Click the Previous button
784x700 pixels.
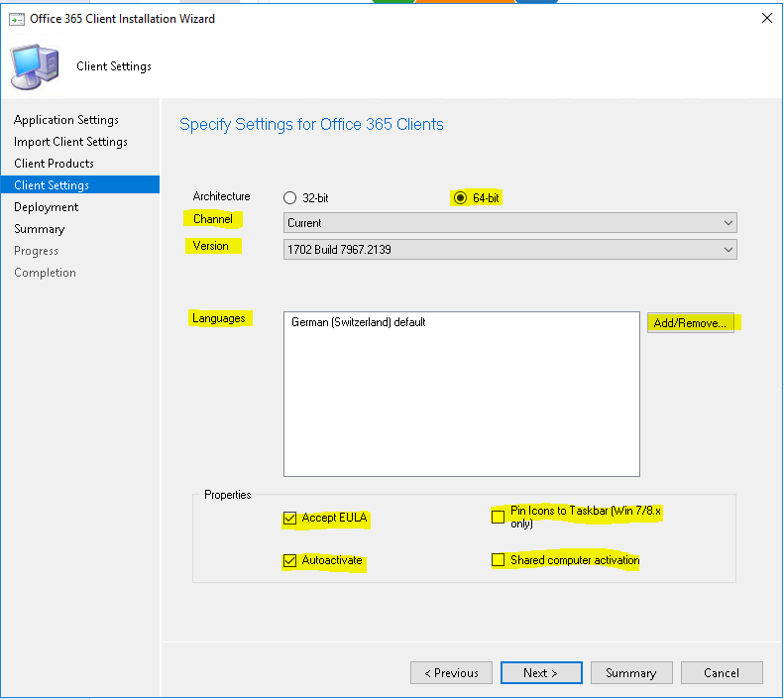point(451,673)
